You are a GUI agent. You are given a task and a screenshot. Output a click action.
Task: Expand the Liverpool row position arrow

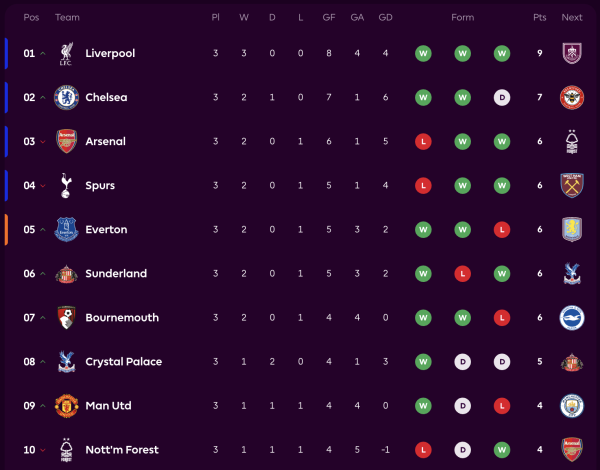[x=42, y=53]
